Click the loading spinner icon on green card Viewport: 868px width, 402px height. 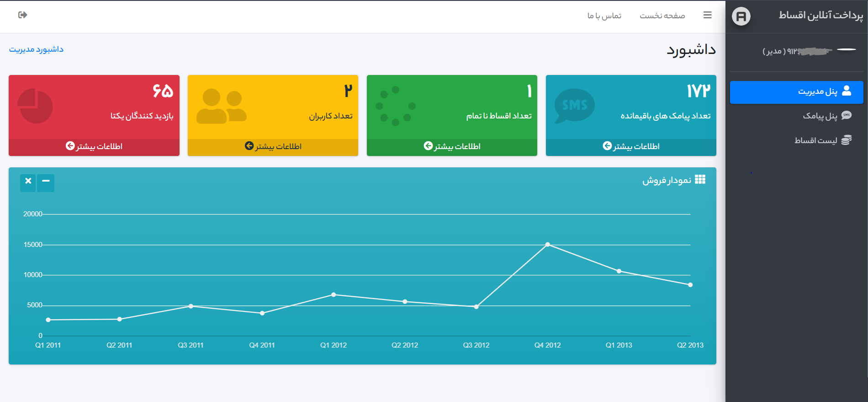pos(395,106)
